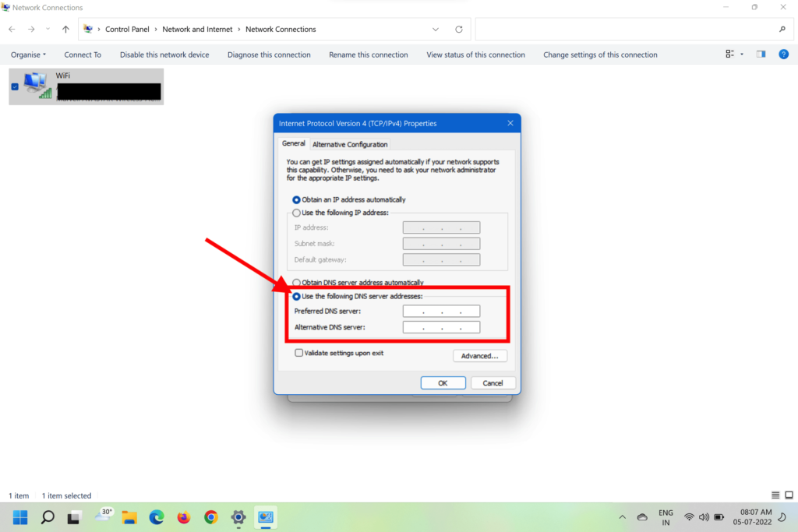
Task: Click Network Connections breadcrumb
Action: coord(281,30)
